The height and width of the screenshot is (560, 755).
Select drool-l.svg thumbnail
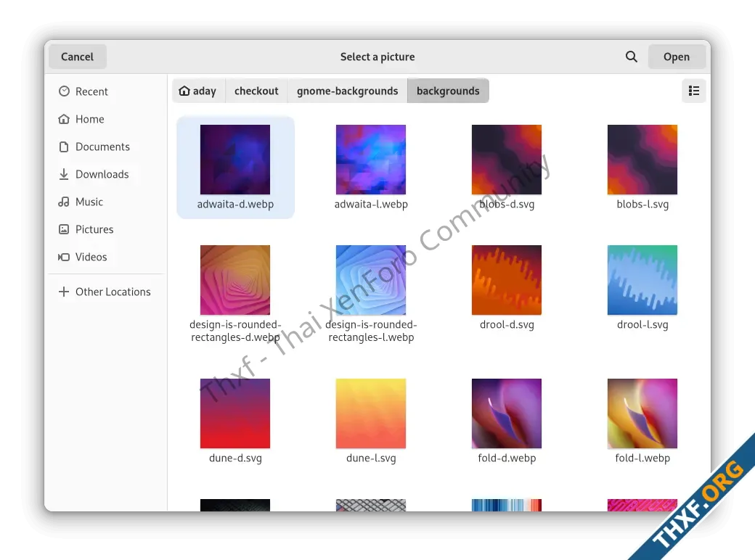(642, 280)
